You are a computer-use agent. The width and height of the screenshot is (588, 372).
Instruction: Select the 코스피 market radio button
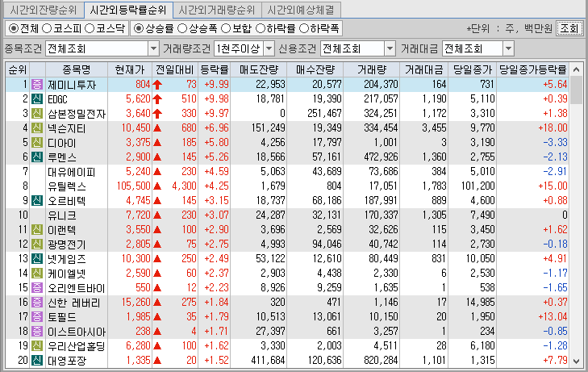coord(47,28)
